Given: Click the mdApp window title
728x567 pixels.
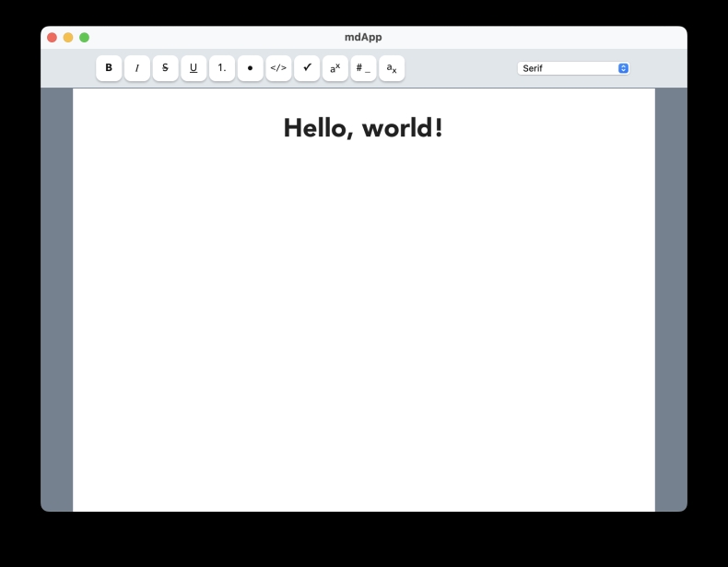Looking at the screenshot, I should click(363, 37).
